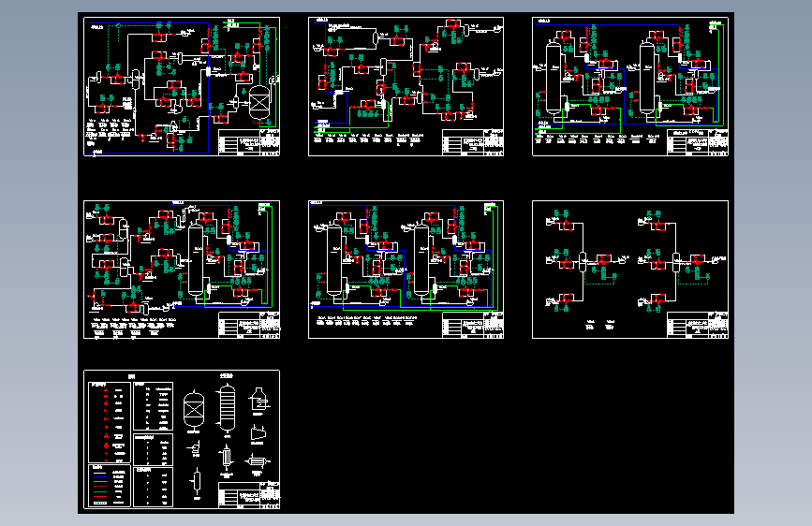Select the top-right sheet with two tall columns

[x=630, y=86]
